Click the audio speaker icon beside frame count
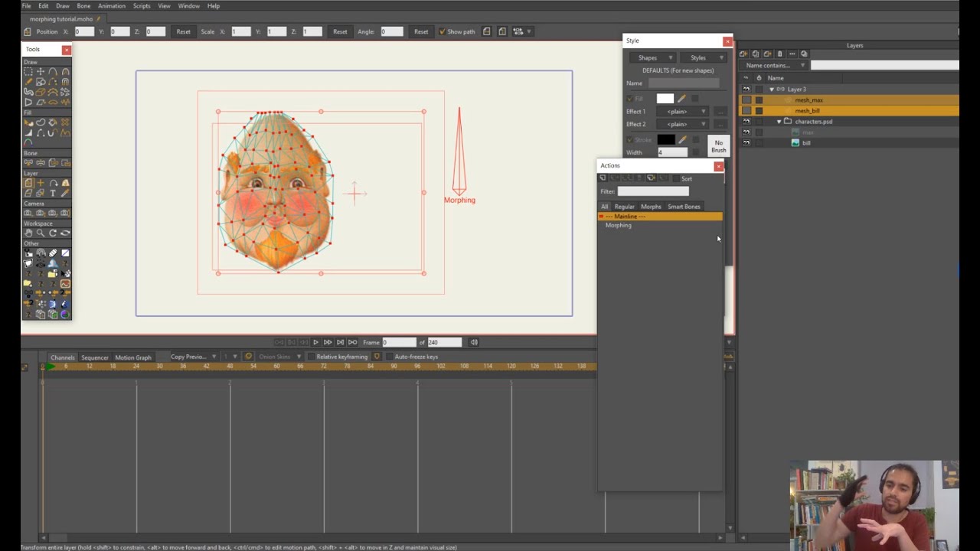Image resolution: width=980 pixels, height=551 pixels. click(474, 342)
